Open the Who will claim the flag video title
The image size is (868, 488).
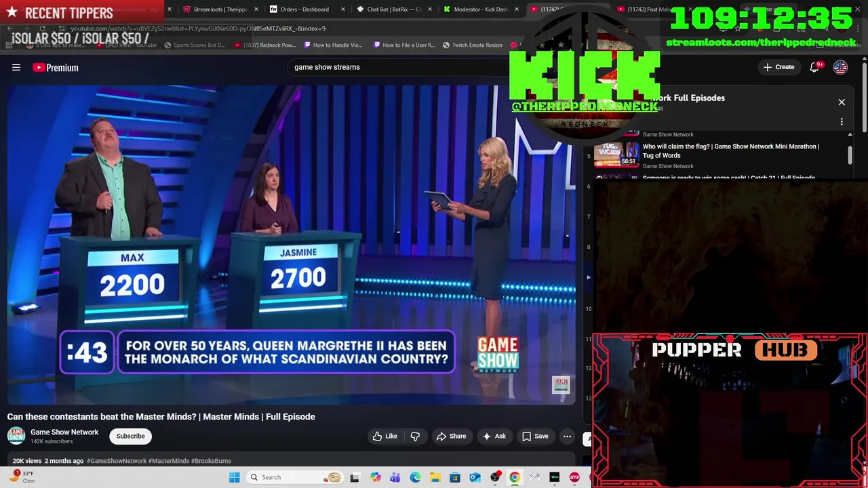coord(731,151)
